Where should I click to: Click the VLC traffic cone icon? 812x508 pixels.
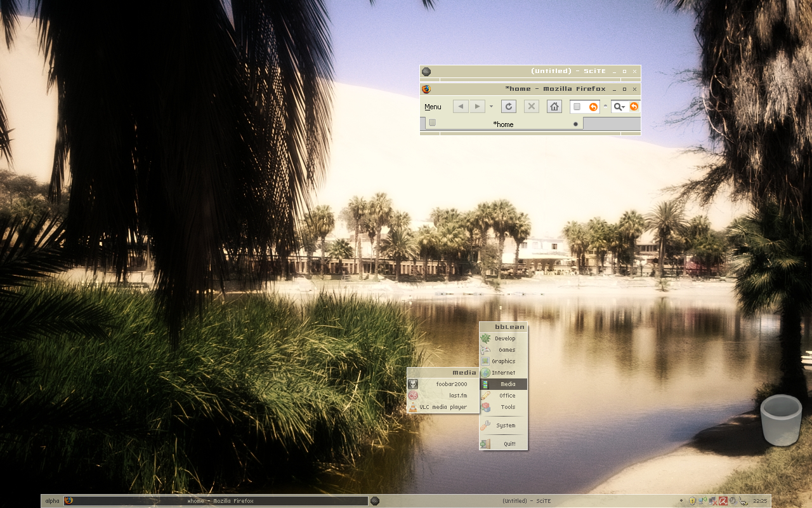tap(413, 407)
